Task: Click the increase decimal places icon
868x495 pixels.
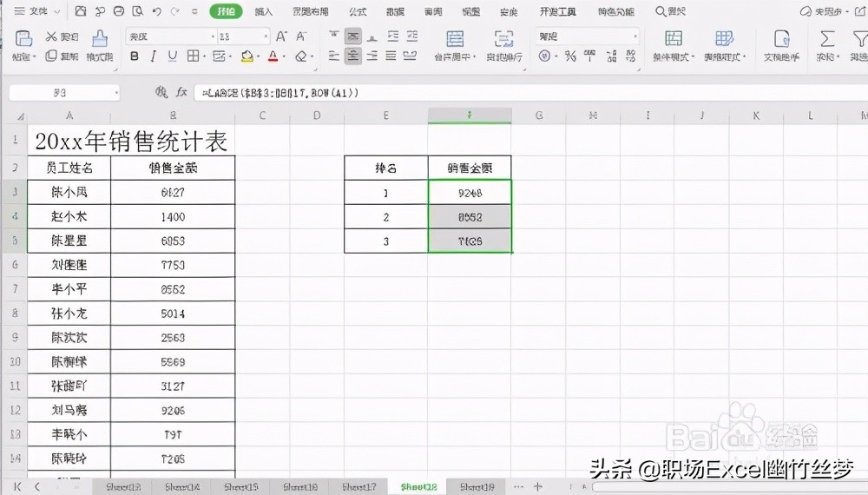Action: coord(611,56)
